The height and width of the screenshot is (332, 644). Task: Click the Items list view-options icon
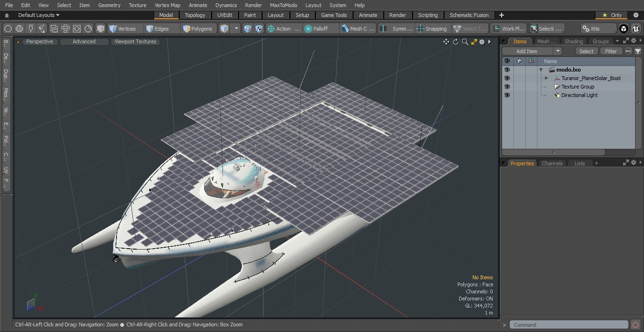point(628,51)
